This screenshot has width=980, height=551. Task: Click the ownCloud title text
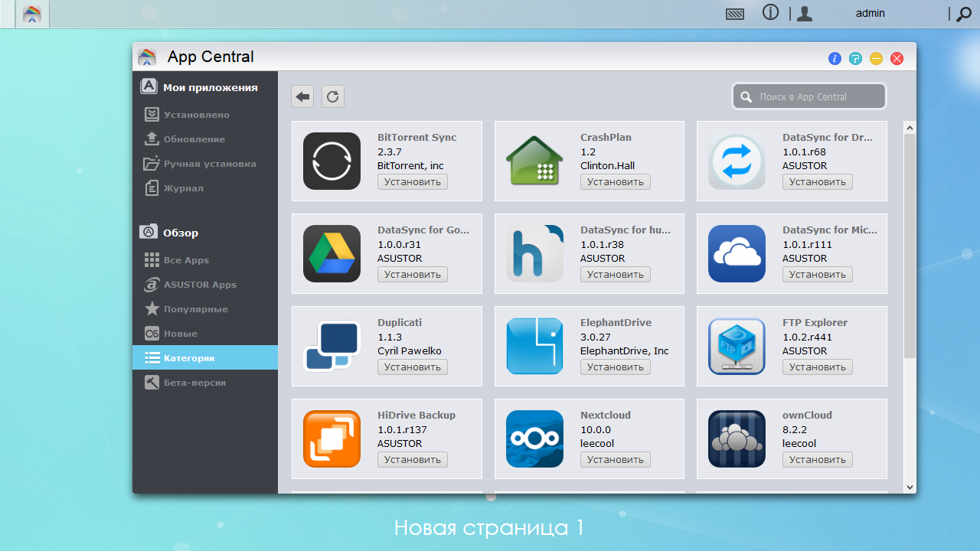tap(807, 416)
